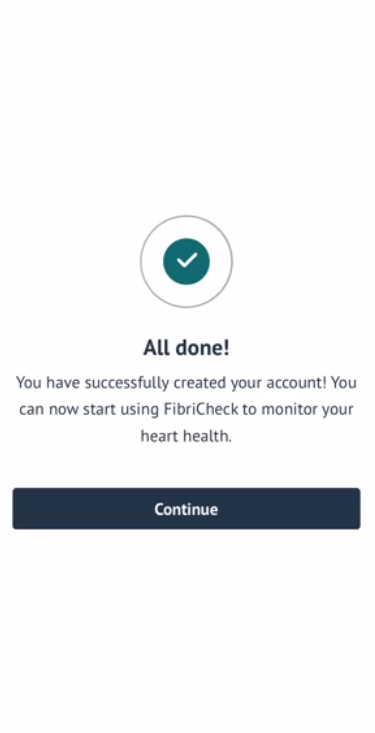Click the word "created" in the description
375x733 pixels.
pos(200,383)
